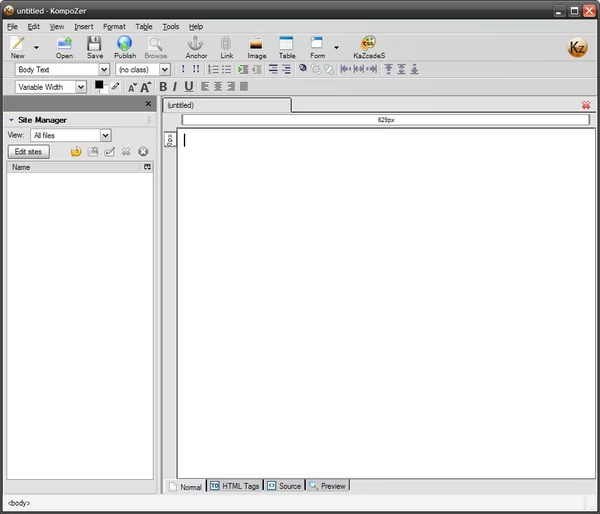Click the Form insert icon

point(317,44)
